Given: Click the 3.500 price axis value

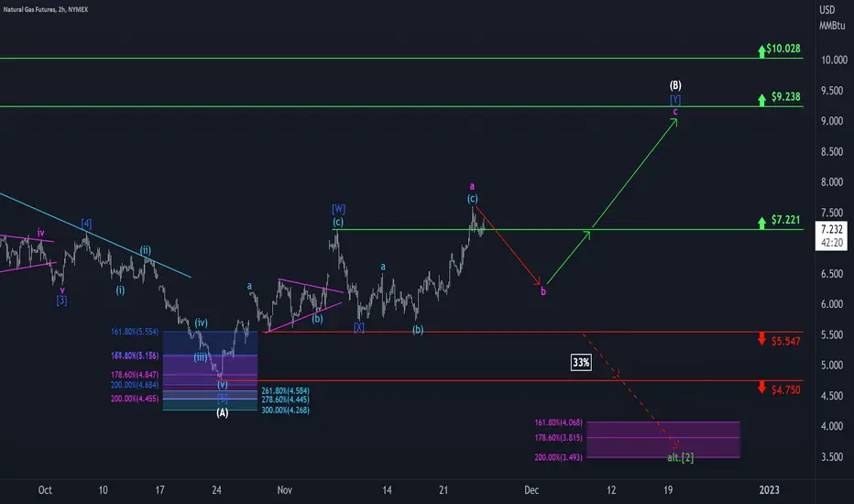Looking at the screenshot, I should (832, 457).
